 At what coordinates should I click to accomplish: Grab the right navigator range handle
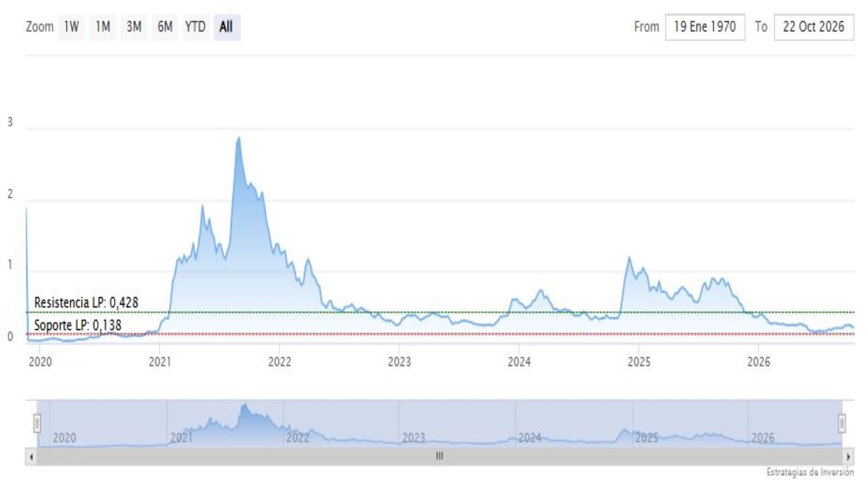click(x=842, y=423)
